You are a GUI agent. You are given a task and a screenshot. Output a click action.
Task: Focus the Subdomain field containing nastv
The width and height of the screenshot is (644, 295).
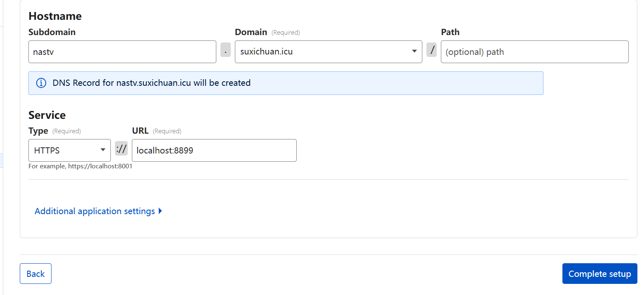[x=122, y=52]
